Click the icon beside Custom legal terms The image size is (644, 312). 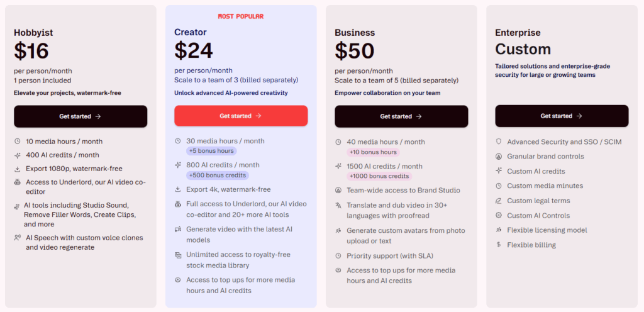click(x=499, y=201)
